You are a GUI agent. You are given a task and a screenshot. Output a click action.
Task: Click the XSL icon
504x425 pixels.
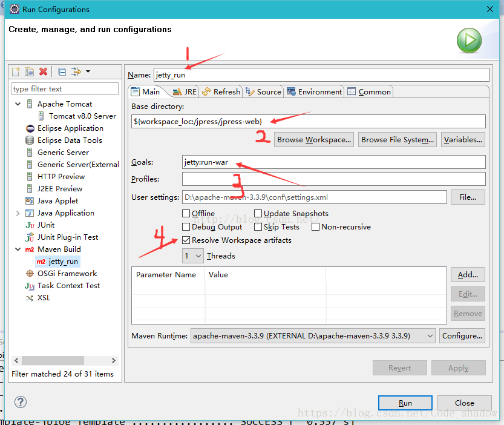click(x=30, y=298)
